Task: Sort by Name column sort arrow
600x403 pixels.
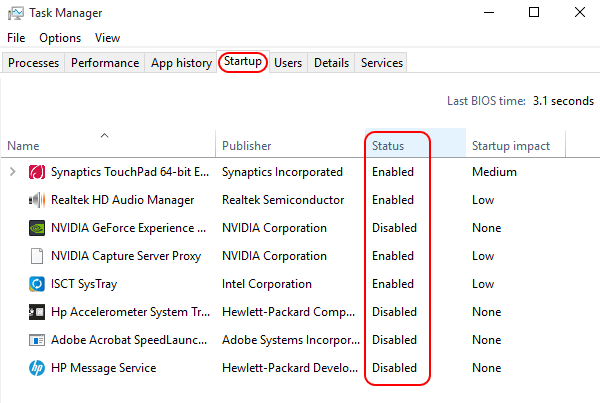Action: (104, 135)
